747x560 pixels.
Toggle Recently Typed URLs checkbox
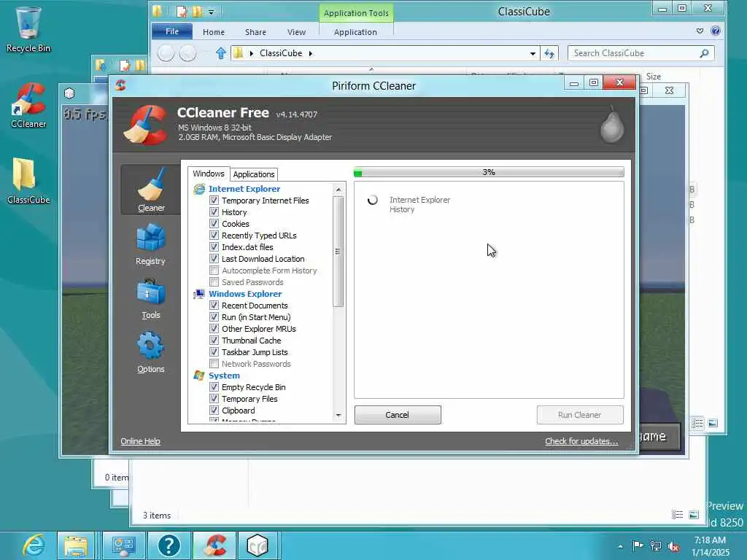pyautogui.click(x=214, y=236)
